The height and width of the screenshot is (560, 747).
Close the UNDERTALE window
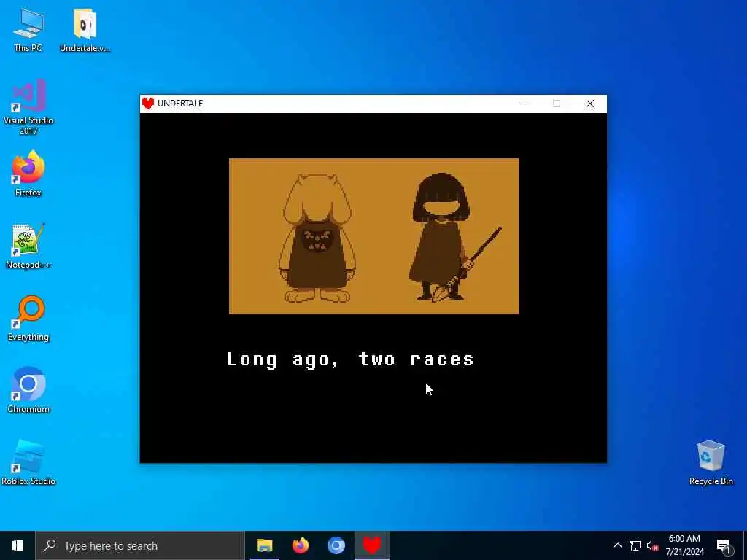[x=589, y=104]
